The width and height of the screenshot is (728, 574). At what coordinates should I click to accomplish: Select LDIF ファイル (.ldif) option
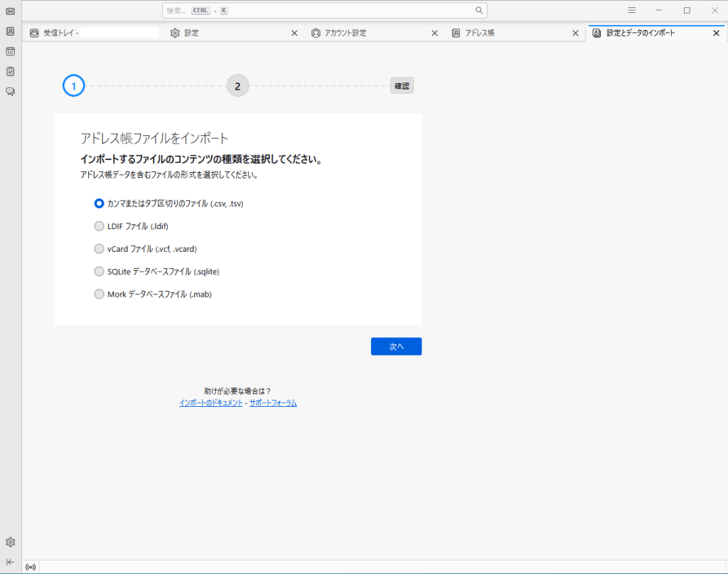tap(99, 226)
